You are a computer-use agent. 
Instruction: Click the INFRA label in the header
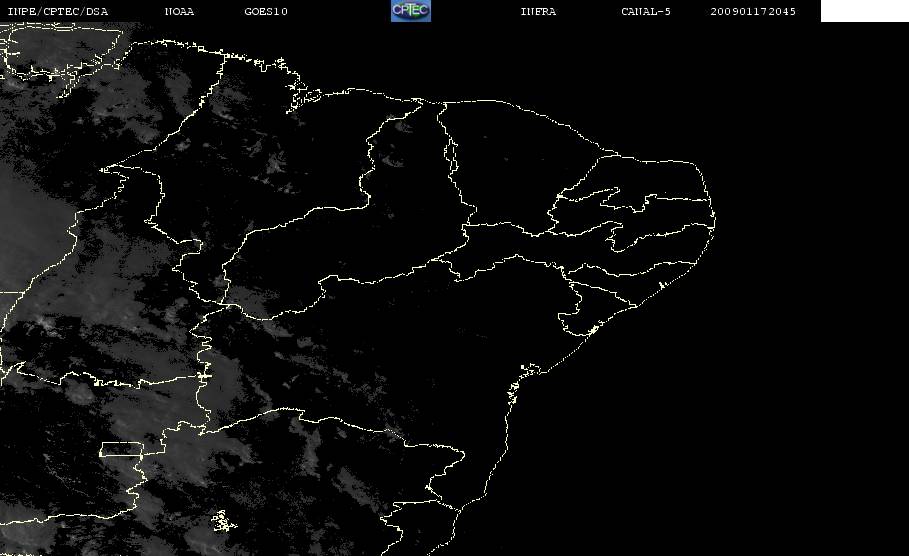coord(538,12)
